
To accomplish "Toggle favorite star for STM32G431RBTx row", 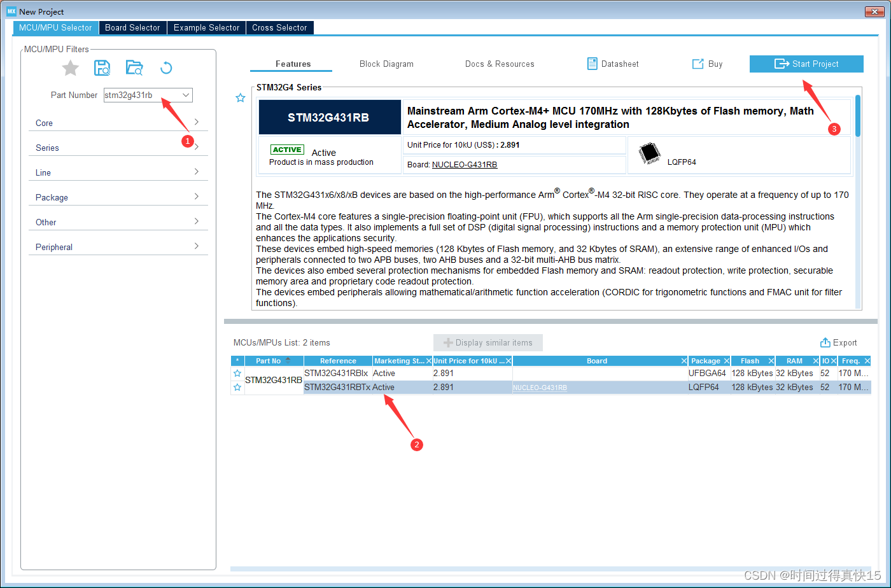I will 237,388.
